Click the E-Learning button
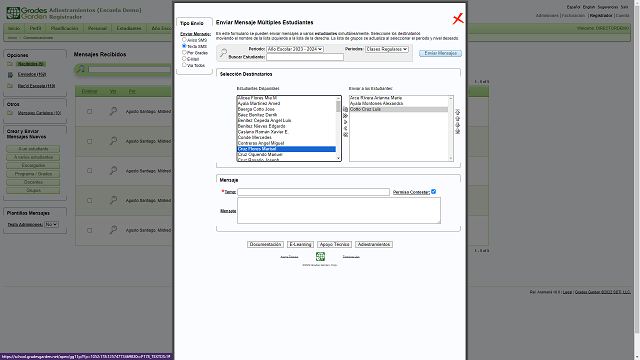The image size is (640, 360). [x=300, y=244]
